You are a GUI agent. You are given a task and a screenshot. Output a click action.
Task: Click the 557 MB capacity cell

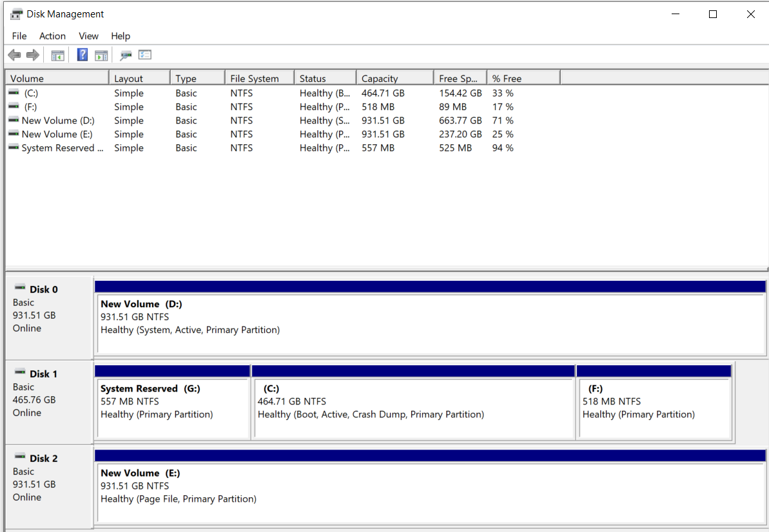(378, 148)
